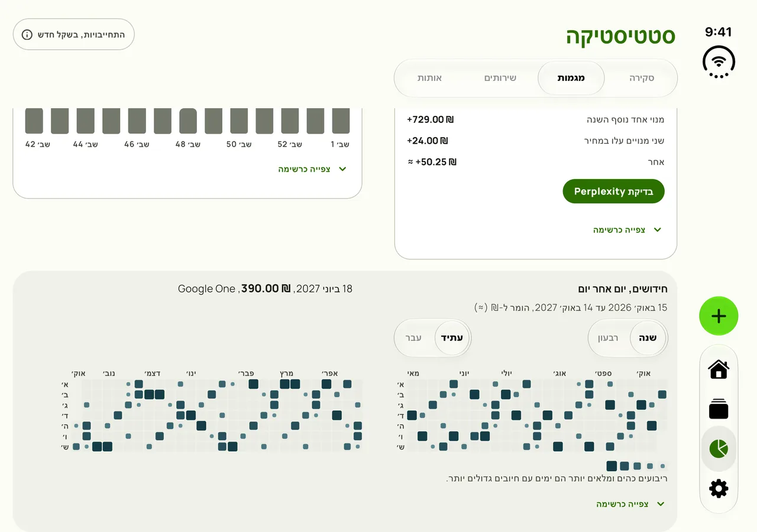757x532 pixels.
Task: Click the סטטיסטיקה page title
Action: [x=621, y=36]
